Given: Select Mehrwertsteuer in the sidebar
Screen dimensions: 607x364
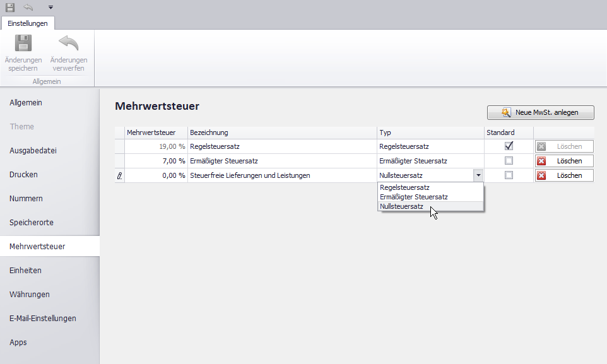Looking at the screenshot, I should click(50, 246).
